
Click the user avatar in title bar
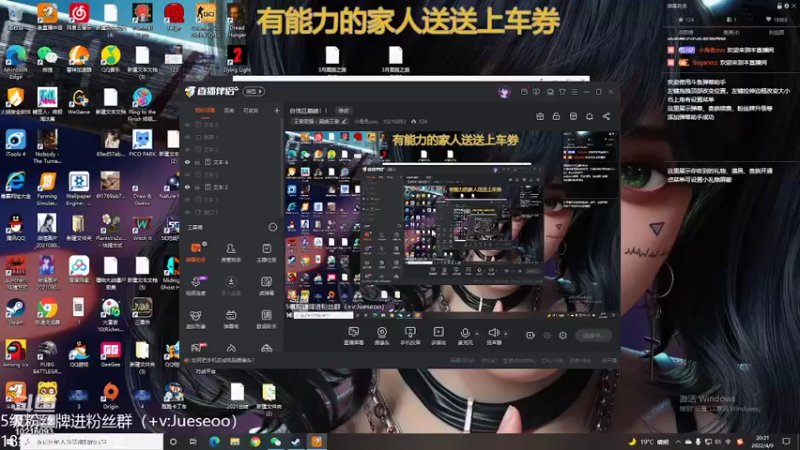(x=504, y=92)
